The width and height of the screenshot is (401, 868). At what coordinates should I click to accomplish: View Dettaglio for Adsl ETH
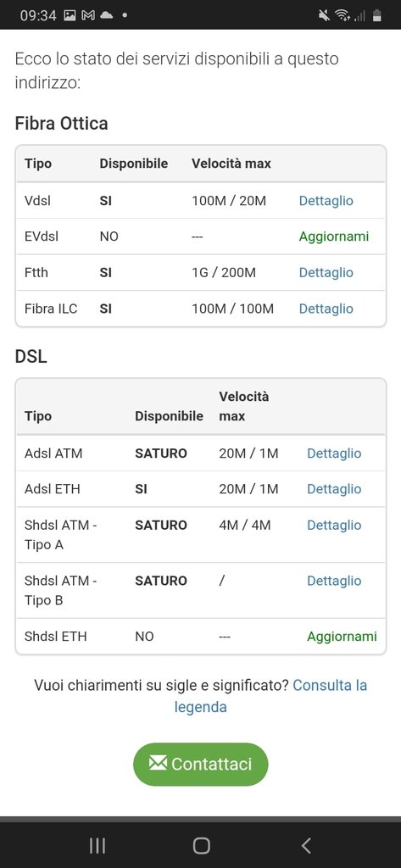pos(334,489)
